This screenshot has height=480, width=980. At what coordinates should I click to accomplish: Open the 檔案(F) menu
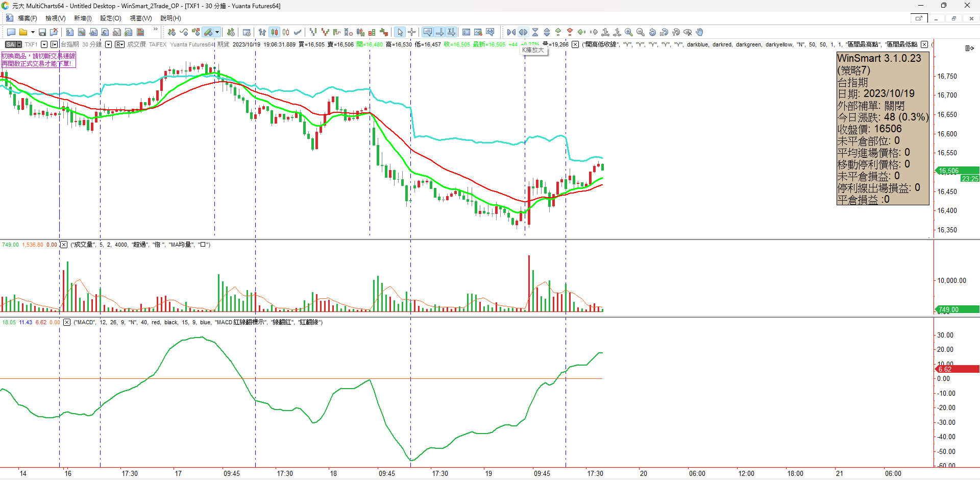[x=27, y=18]
